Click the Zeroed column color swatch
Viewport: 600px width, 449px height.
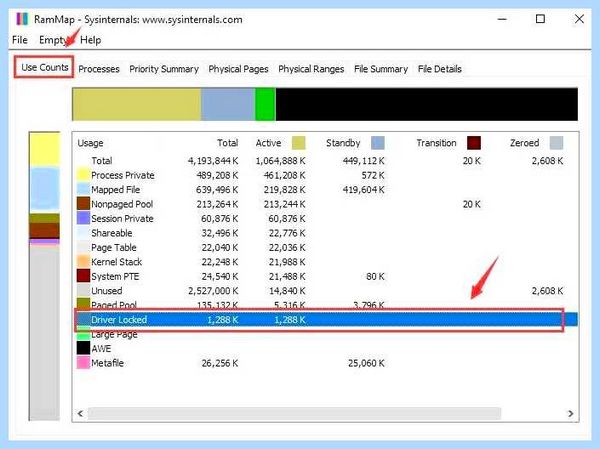click(556, 143)
